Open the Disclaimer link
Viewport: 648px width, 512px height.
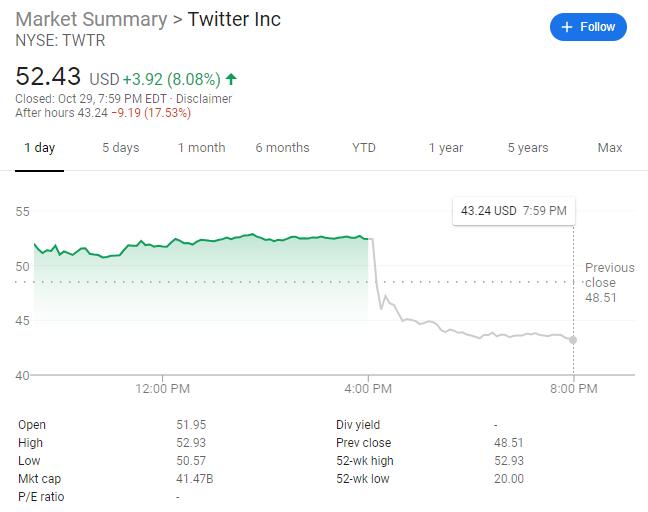[x=203, y=99]
